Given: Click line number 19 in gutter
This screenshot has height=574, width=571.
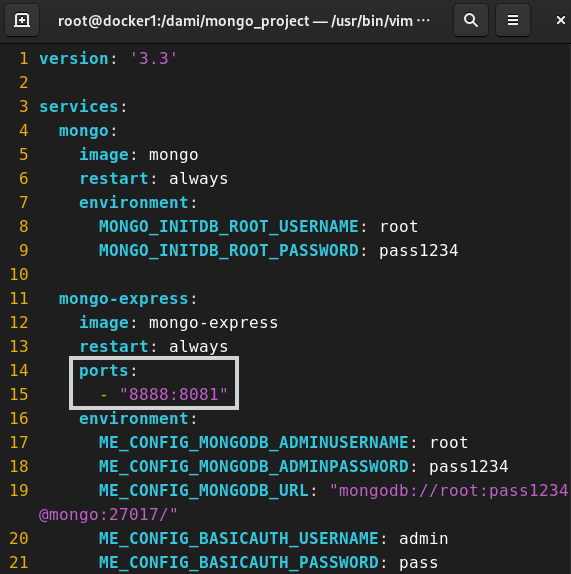Looking at the screenshot, I should (x=19, y=491).
